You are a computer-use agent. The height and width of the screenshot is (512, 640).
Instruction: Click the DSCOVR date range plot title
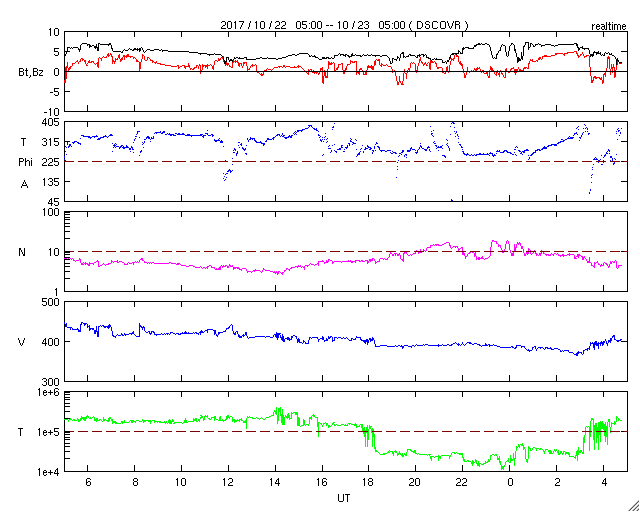point(344,25)
